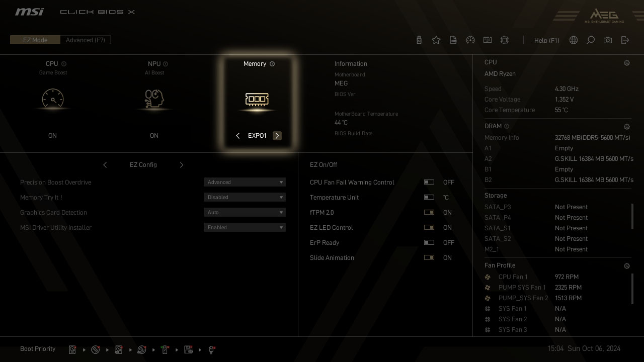This screenshot has width=644, height=362.
Task: Open the Precision Boost Overdrive dropdown
Action: (245, 183)
